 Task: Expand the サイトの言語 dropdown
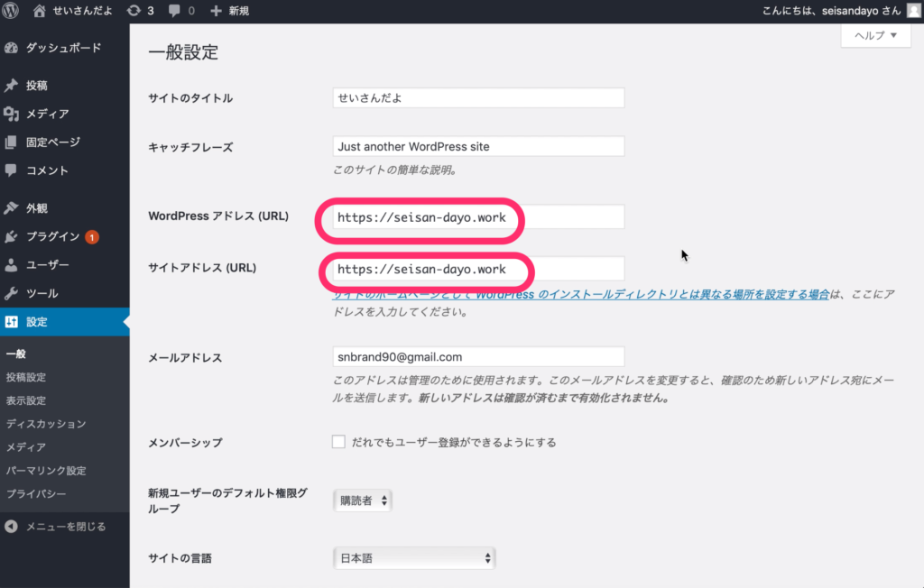pos(414,558)
